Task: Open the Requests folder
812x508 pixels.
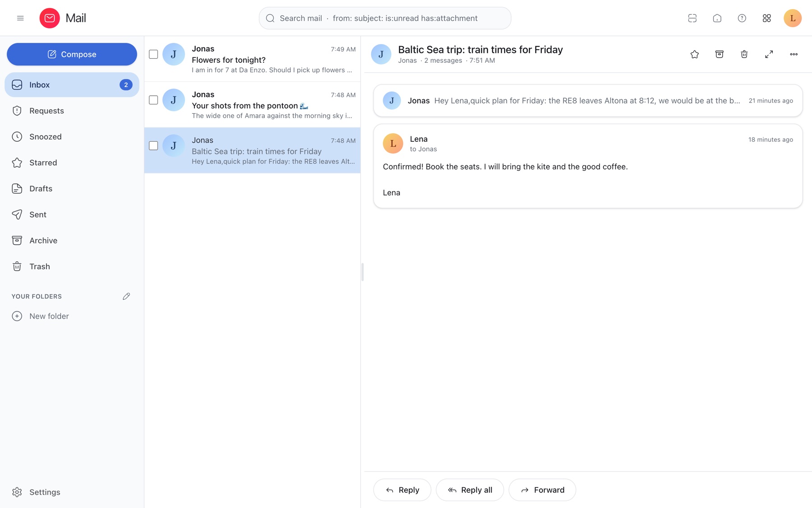Action: (x=72, y=111)
